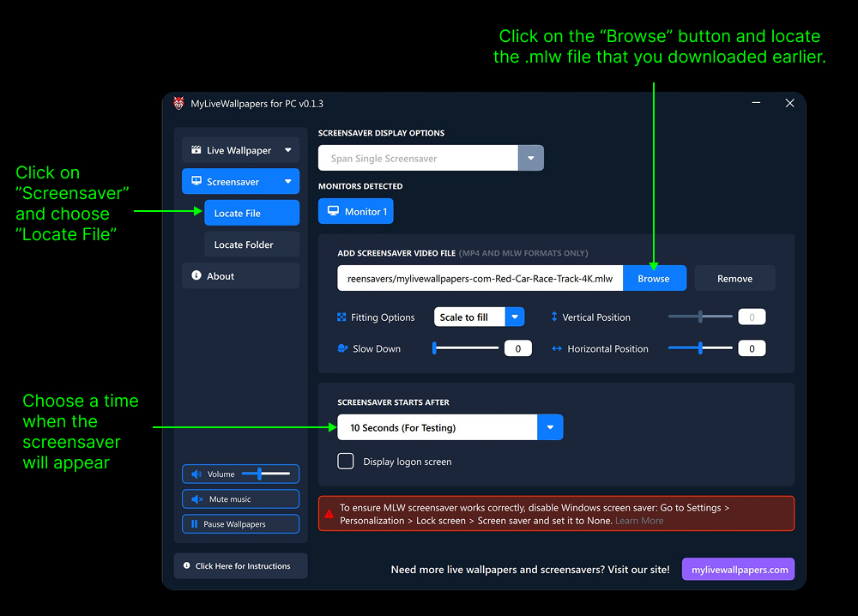This screenshot has height=616, width=858.
Task: Click the info icon next to About
Action: click(196, 276)
